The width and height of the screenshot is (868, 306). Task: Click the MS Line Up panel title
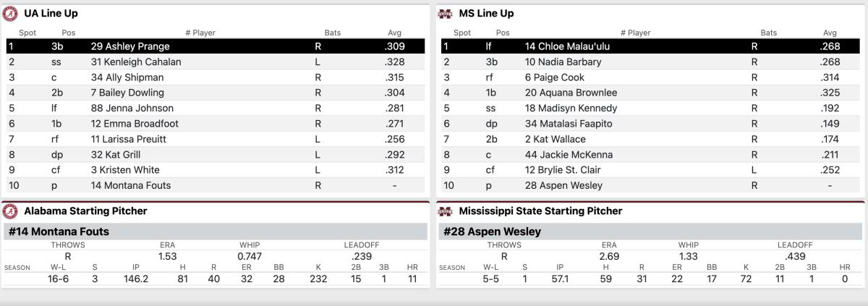(x=486, y=13)
